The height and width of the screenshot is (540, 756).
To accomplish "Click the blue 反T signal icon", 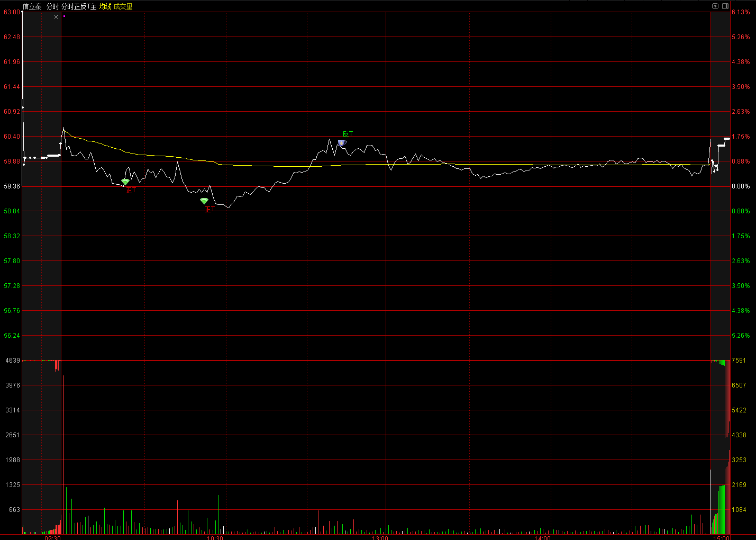I will coord(342,142).
